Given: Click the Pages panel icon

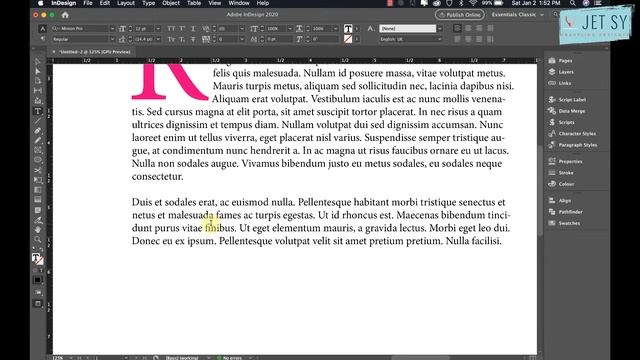Looking at the screenshot, I should tap(552, 60).
